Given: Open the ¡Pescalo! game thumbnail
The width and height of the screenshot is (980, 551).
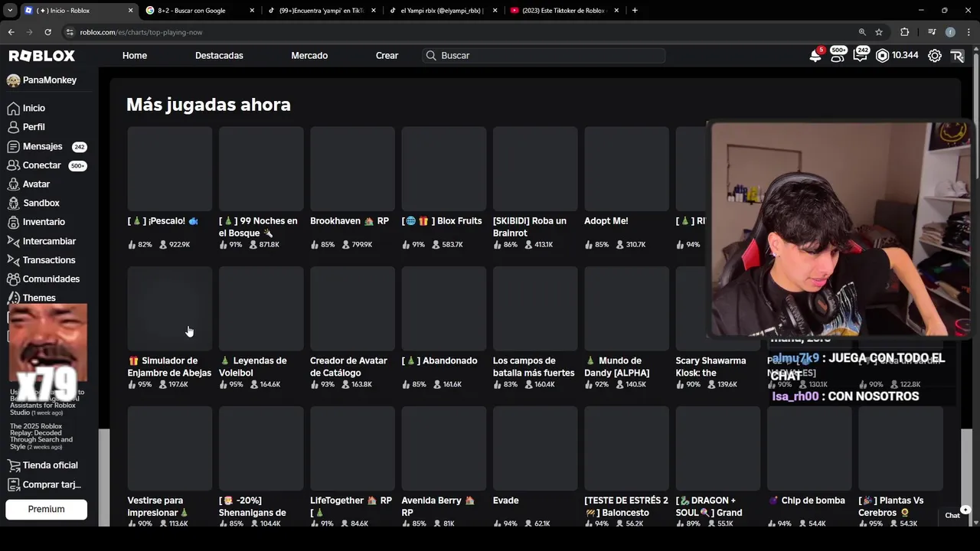Looking at the screenshot, I should tap(169, 169).
